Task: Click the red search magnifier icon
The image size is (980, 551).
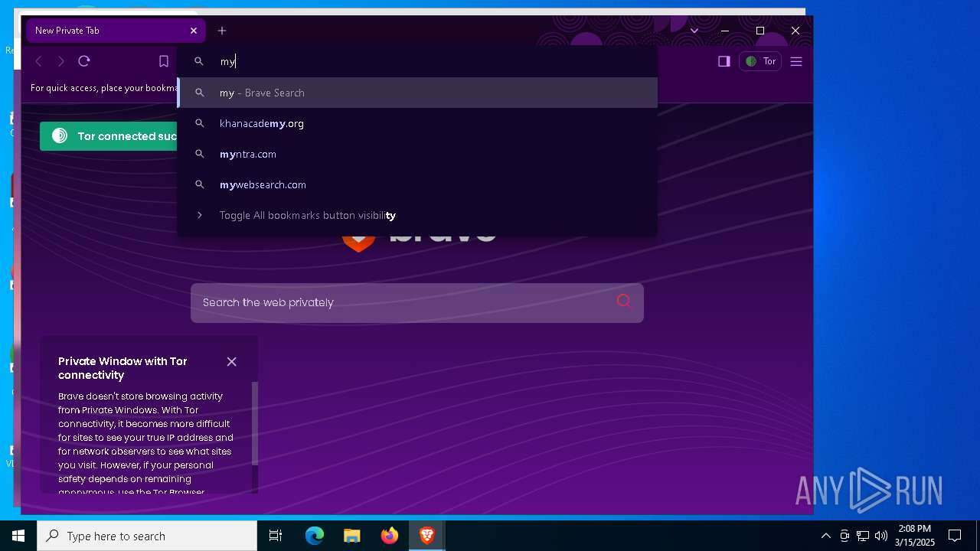Action: [624, 302]
